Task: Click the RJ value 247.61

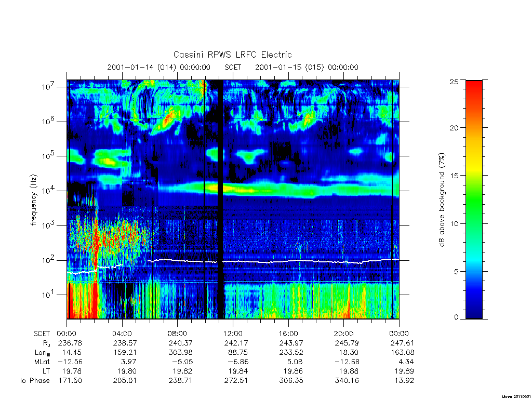Action: coord(402,343)
